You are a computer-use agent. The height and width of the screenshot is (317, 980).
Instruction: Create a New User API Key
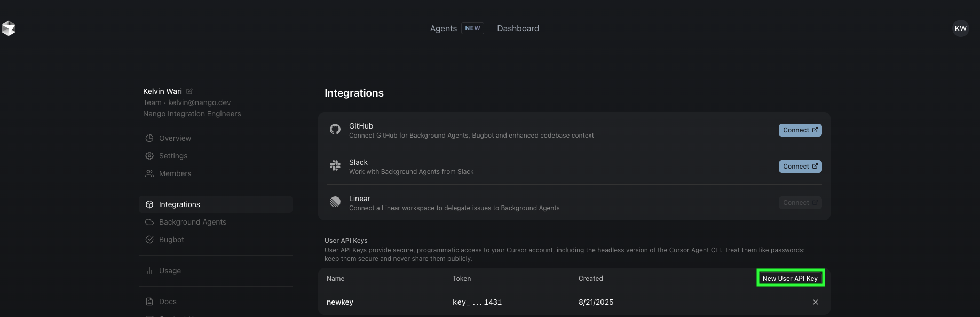click(790, 278)
